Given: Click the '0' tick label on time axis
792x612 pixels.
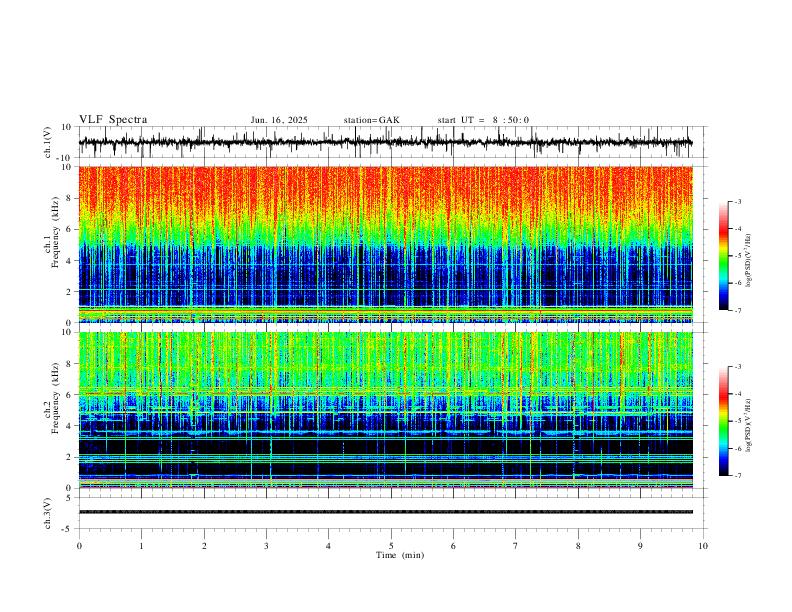Looking at the screenshot, I should [x=79, y=546].
